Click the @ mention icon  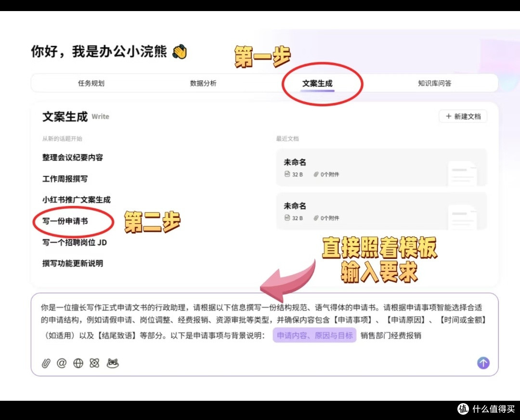coord(62,363)
